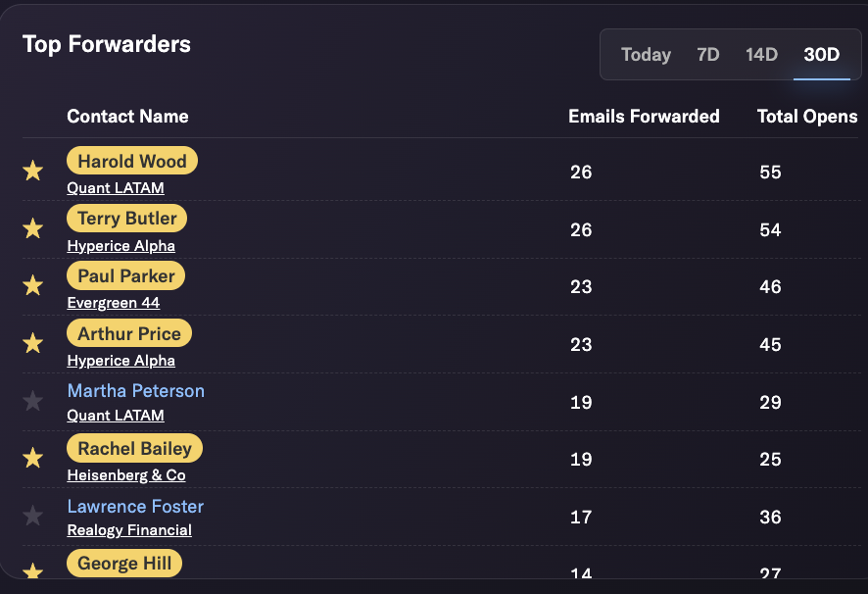
Task: Visit Realogy Financial company link
Action: [129, 530]
